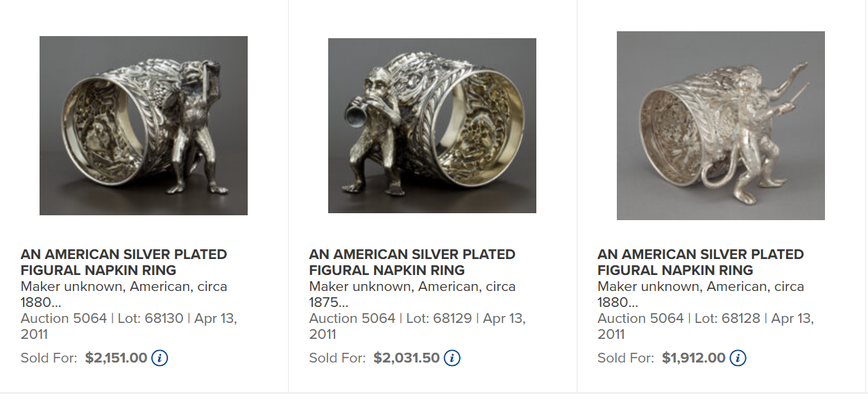Click the title link of lot 68129
The width and height of the screenshot is (868, 400).
(x=412, y=262)
